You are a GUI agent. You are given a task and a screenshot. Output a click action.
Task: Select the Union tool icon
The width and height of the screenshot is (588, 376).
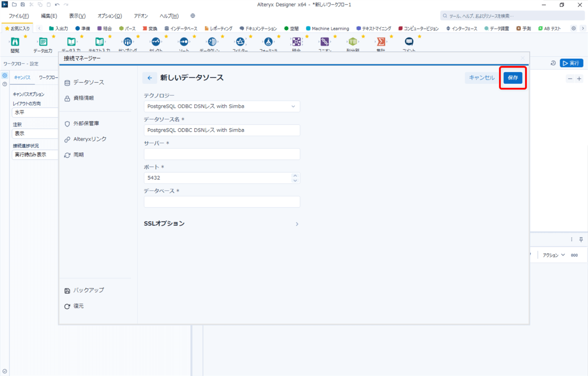pyautogui.click(x=325, y=42)
